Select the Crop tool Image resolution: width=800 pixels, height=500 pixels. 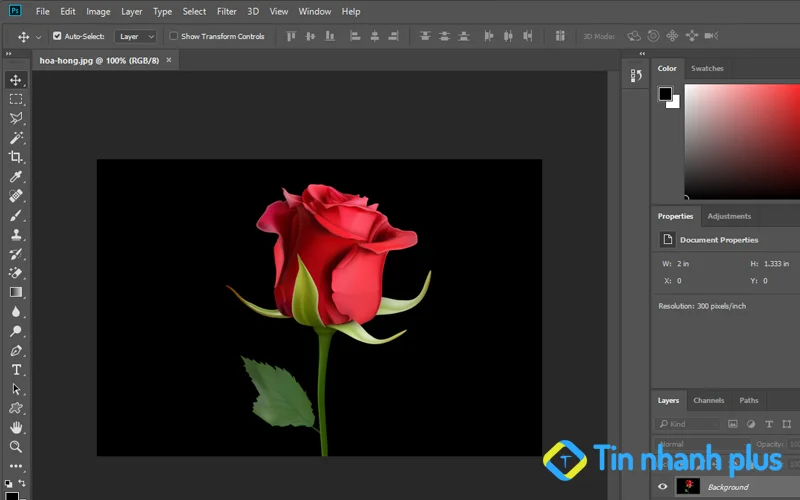click(x=16, y=157)
